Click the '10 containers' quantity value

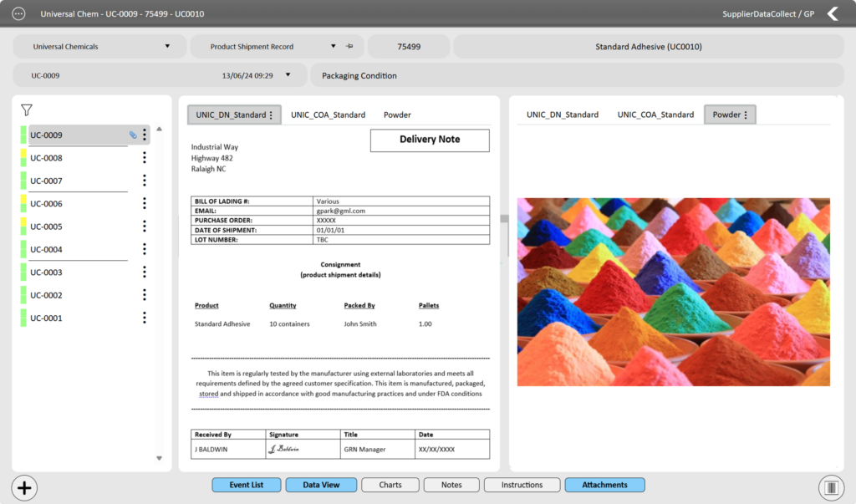[x=289, y=323]
